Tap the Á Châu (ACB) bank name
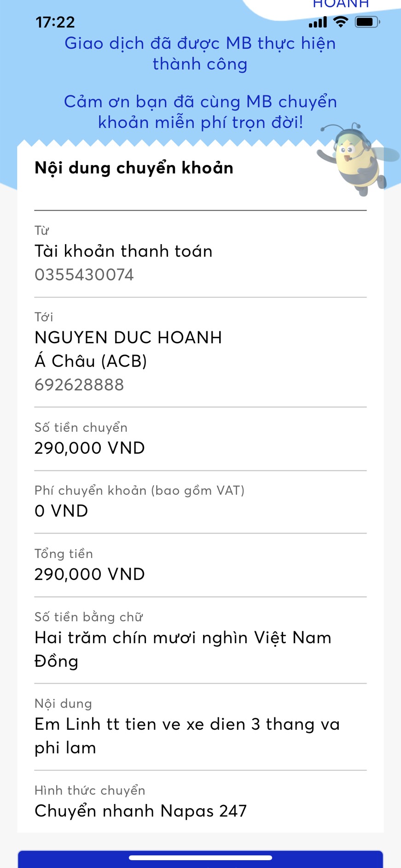The width and height of the screenshot is (401, 868). [x=91, y=361]
